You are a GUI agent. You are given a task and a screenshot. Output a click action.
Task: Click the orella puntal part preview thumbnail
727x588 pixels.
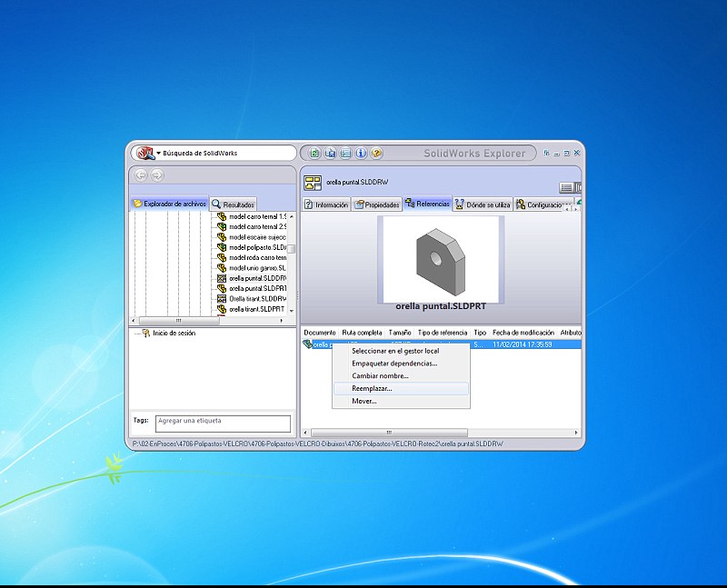pyautogui.click(x=441, y=259)
